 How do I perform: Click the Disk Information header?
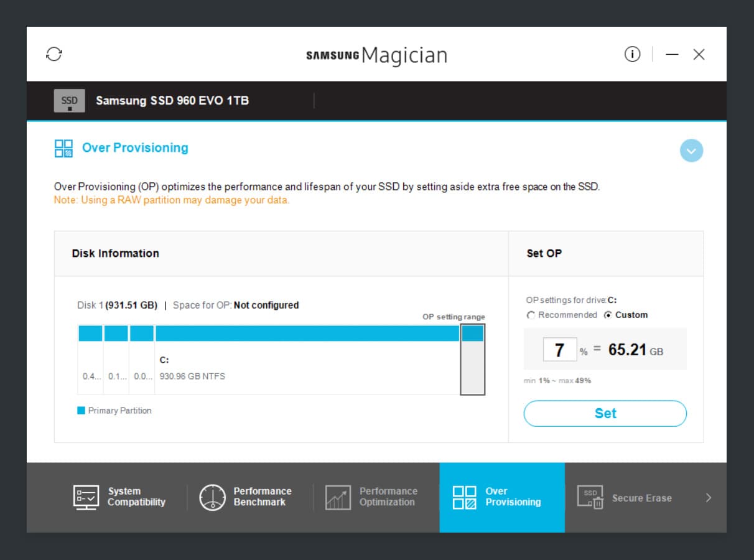(x=116, y=253)
